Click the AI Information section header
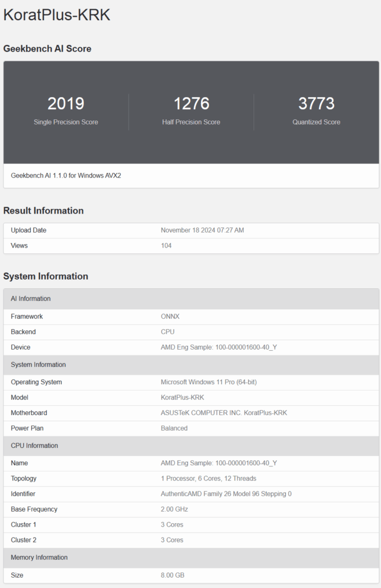This screenshot has width=381, height=588. 191,299
